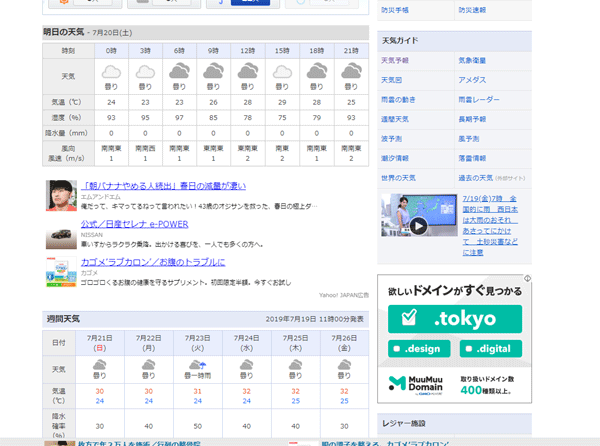Play the weather forecast video
Viewport: 600px width, 446px height.
click(418, 226)
